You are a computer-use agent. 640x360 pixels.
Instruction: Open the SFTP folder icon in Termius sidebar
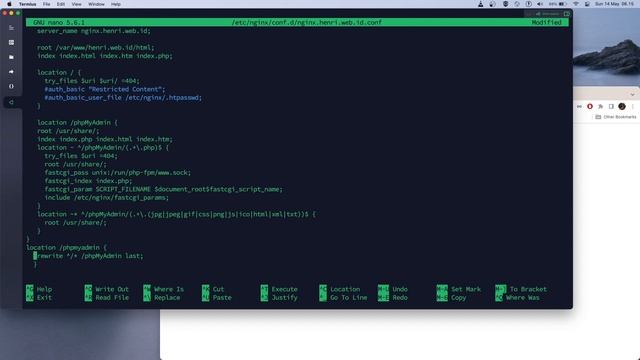click(x=11, y=57)
